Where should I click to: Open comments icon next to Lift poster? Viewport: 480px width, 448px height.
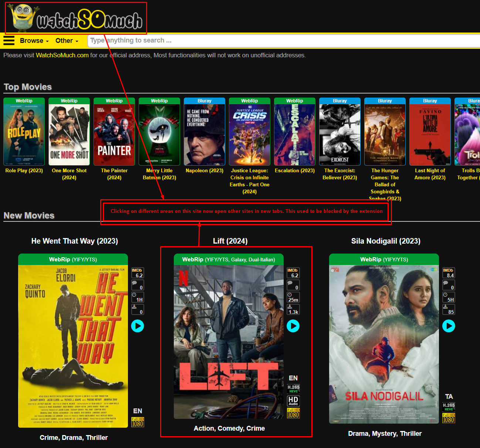(x=293, y=285)
